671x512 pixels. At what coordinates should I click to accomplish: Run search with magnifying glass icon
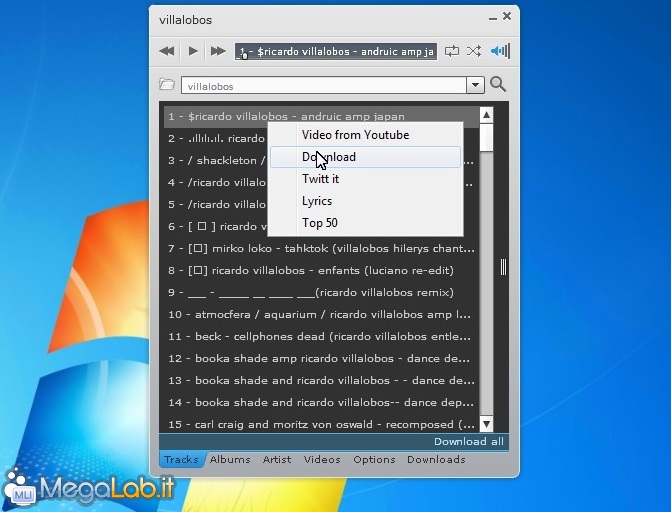click(x=498, y=84)
